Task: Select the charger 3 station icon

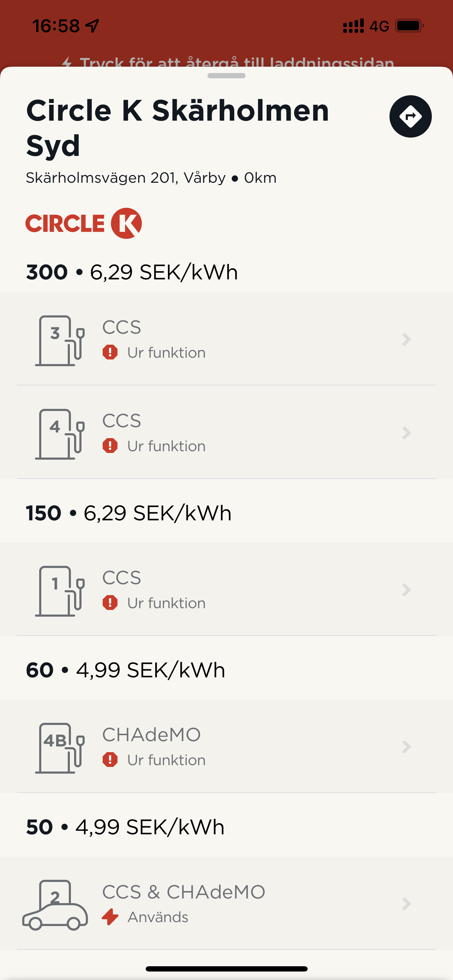Action: [60, 340]
